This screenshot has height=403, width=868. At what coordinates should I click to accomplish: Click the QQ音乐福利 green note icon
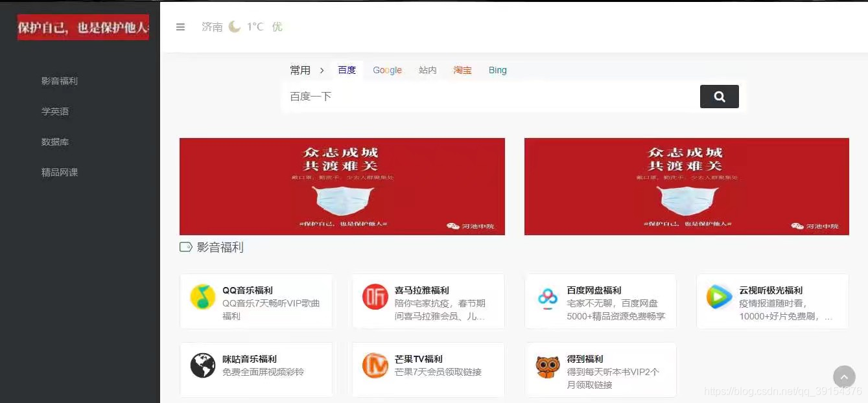click(x=202, y=297)
